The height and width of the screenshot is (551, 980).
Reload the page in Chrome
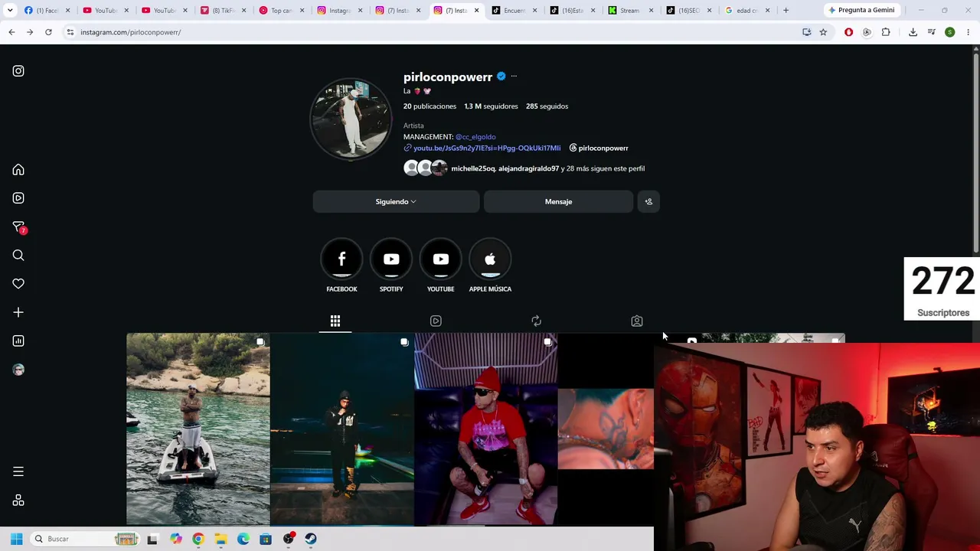[x=48, y=32]
